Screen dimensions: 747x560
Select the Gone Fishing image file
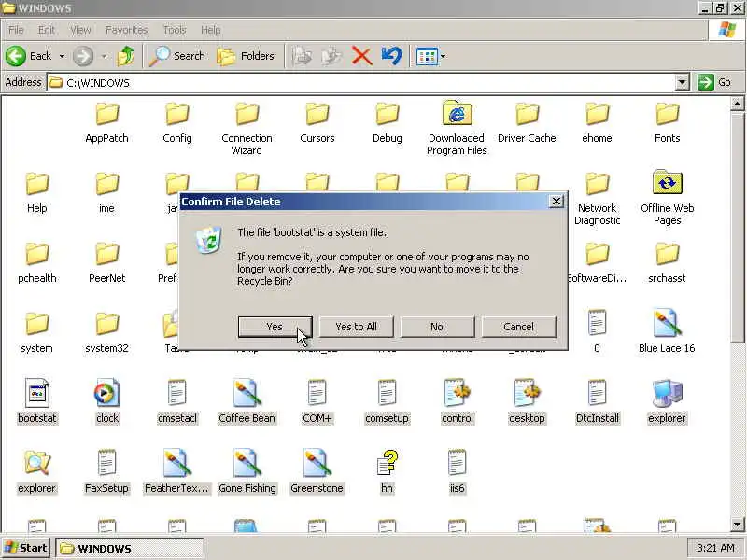[x=247, y=471]
